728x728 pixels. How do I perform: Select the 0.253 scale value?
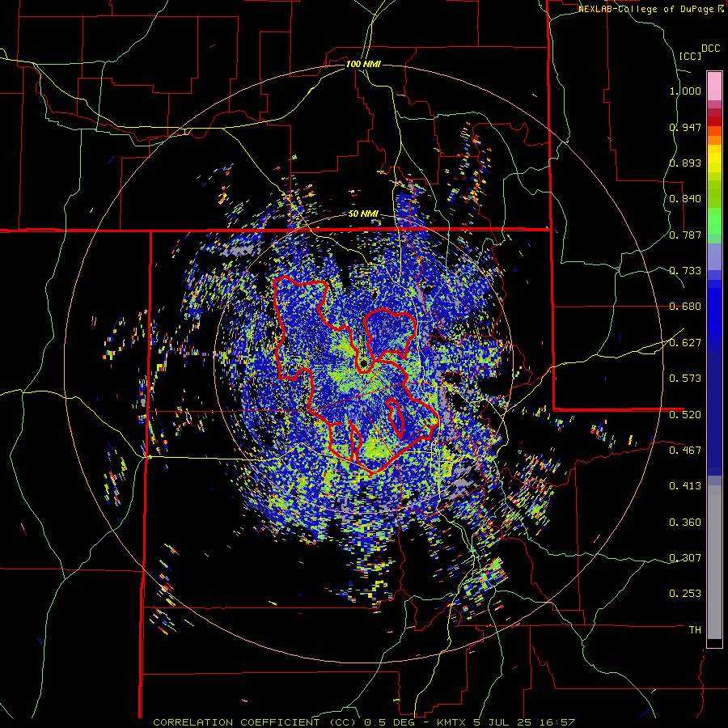pos(685,594)
